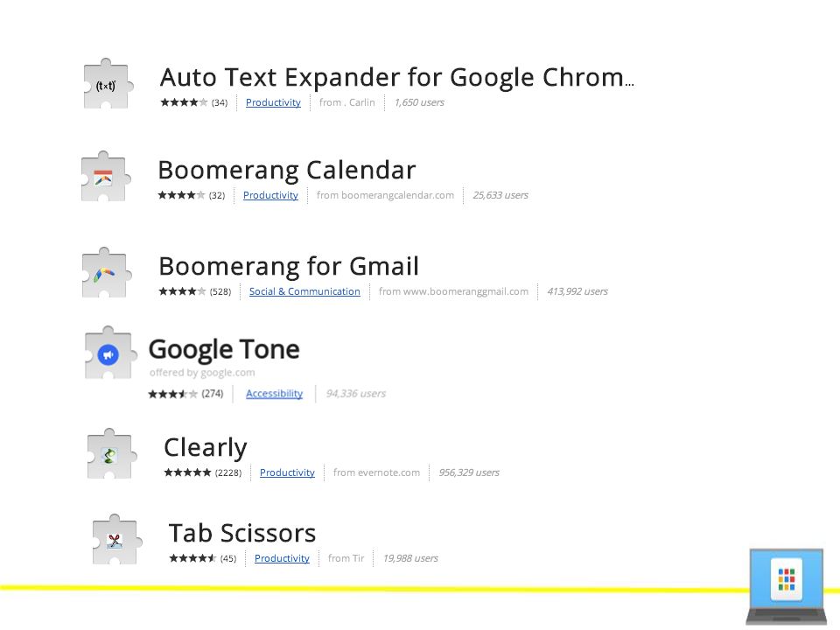Click the Boomerang Calendar extension icon
Viewport: 840px width, 630px height.
tap(106, 177)
